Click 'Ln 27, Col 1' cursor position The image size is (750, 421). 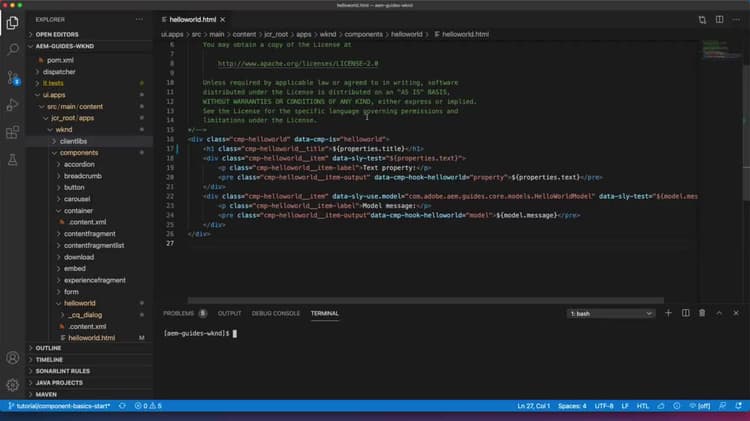point(533,406)
